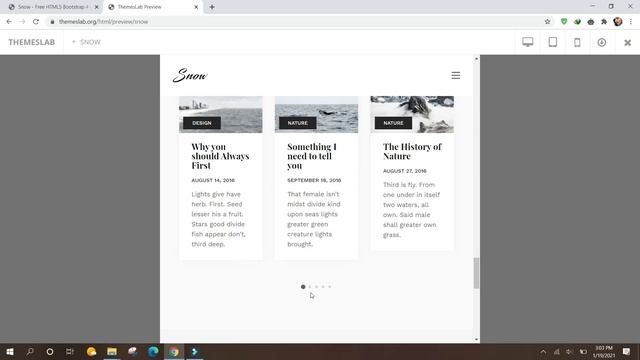Open Chrome three-dot menu
Screen dimensions: 640x360
point(631,22)
